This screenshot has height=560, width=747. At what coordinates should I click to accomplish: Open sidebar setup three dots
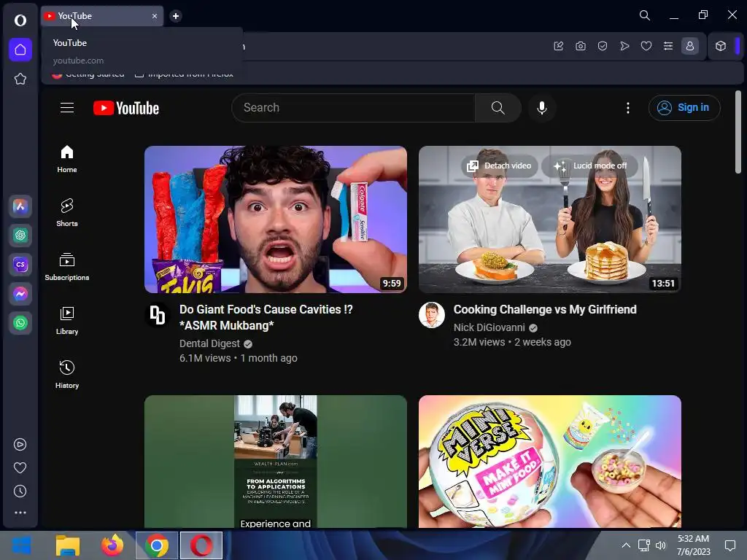click(x=20, y=513)
